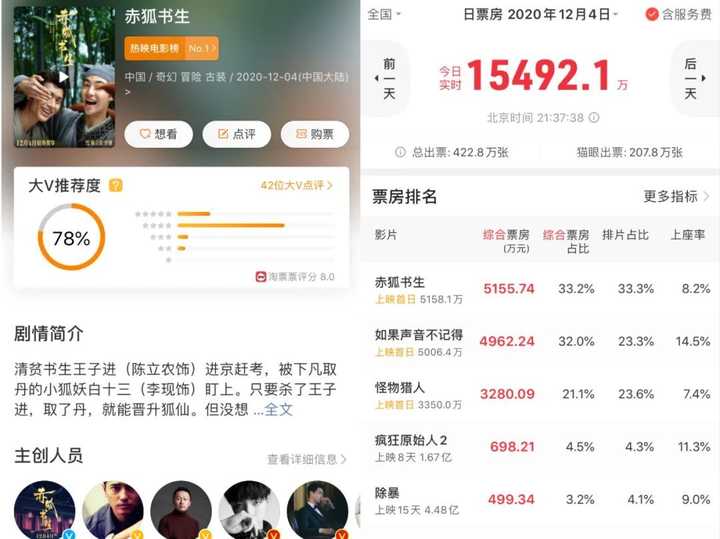Screen dimensions: 720x539
Task: Click the info icon beside 北京时间
Action: pos(594,118)
